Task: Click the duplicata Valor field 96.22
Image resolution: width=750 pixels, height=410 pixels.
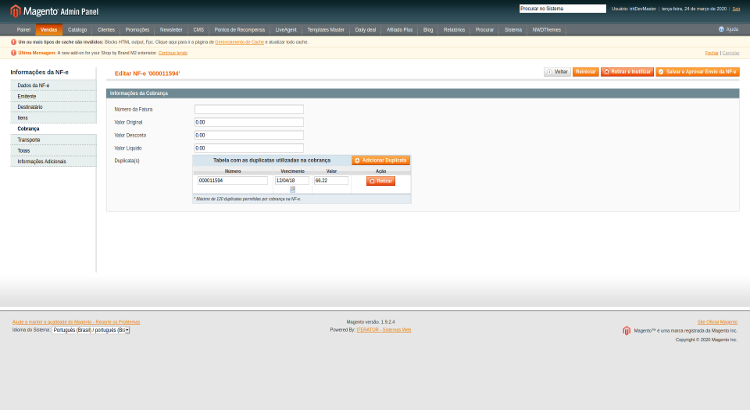Action: pos(331,180)
